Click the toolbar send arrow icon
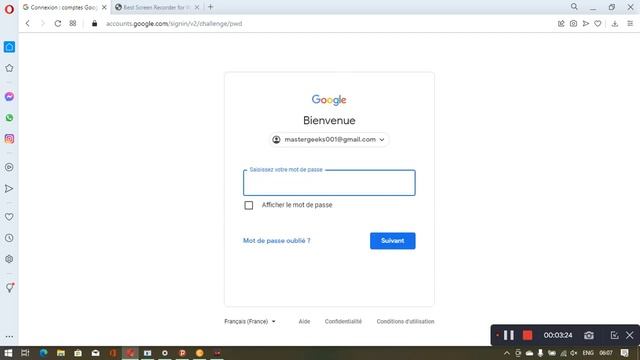This screenshot has height=360, width=640. 586,24
